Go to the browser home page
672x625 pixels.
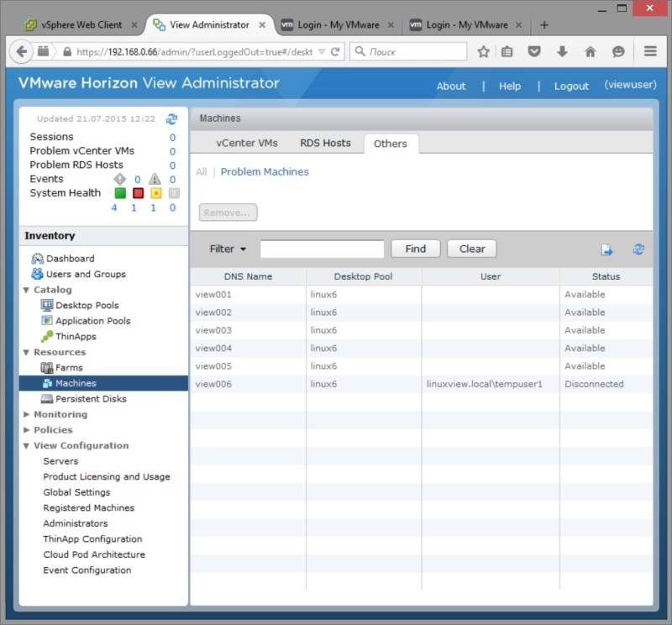point(591,52)
